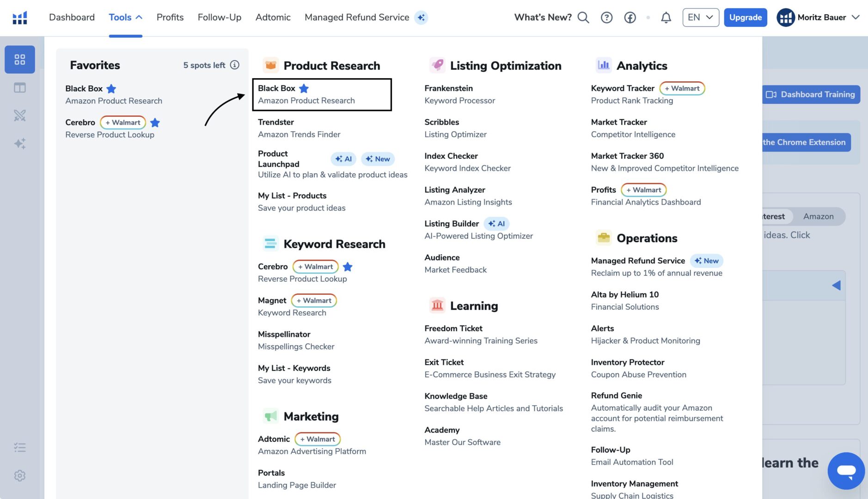Open the help question mark icon

606,18
